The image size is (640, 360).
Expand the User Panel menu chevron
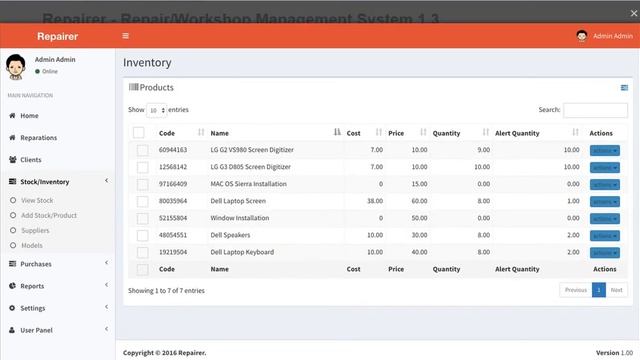pos(107,329)
